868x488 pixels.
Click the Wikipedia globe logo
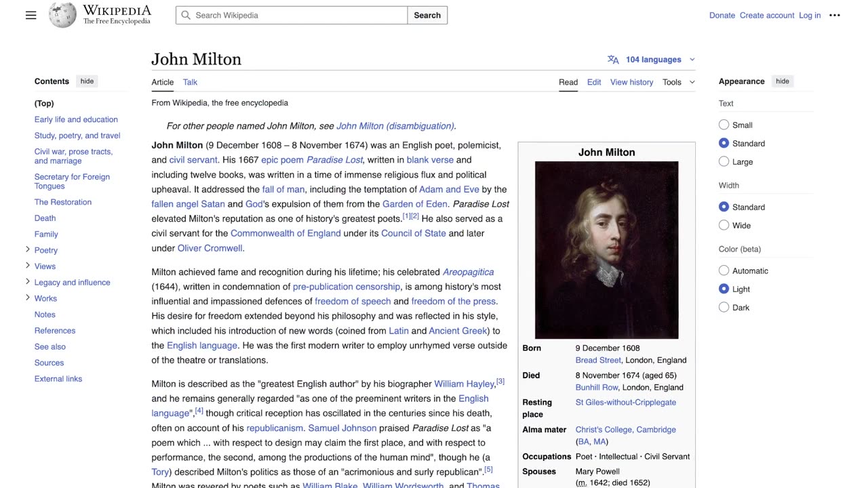tap(62, 15)
